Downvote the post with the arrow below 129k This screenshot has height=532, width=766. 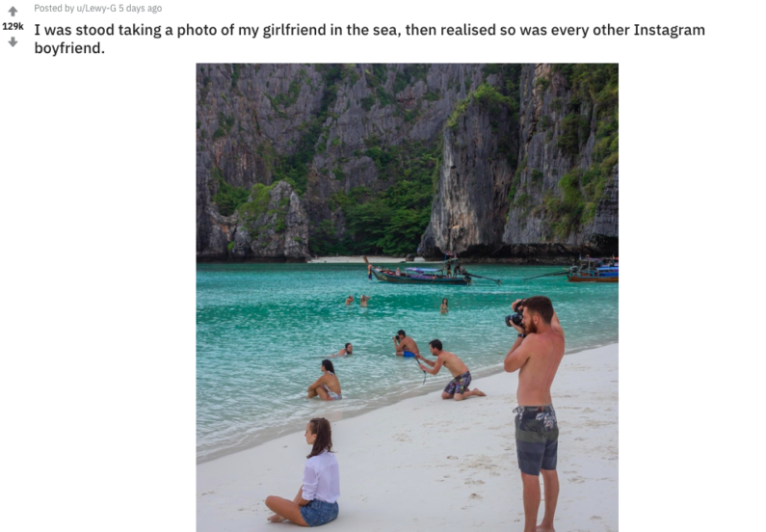pyautogui.click(x=13, y=42)
